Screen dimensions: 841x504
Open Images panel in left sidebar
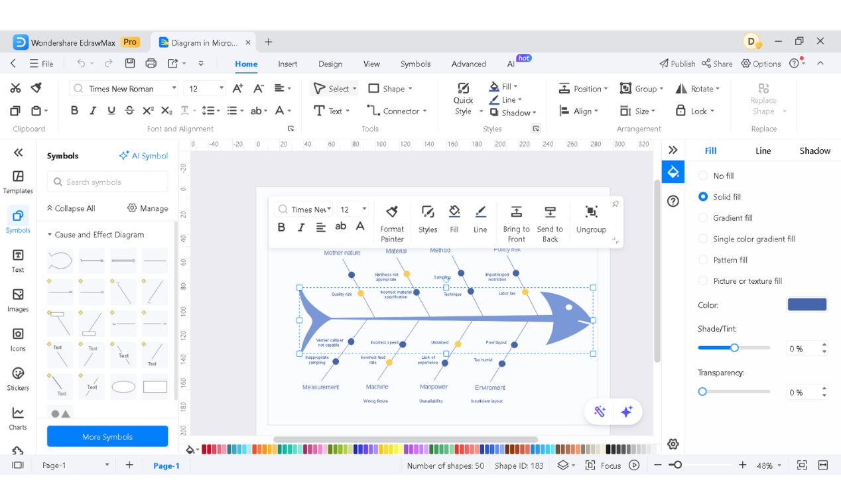point(18,300)
